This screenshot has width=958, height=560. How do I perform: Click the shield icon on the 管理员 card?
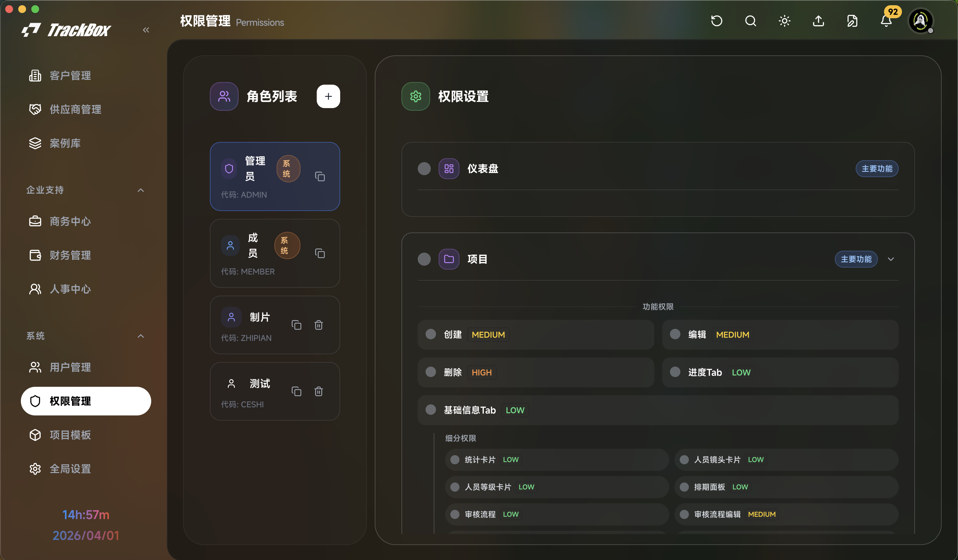pyautogui.click(x=229, y=169)
